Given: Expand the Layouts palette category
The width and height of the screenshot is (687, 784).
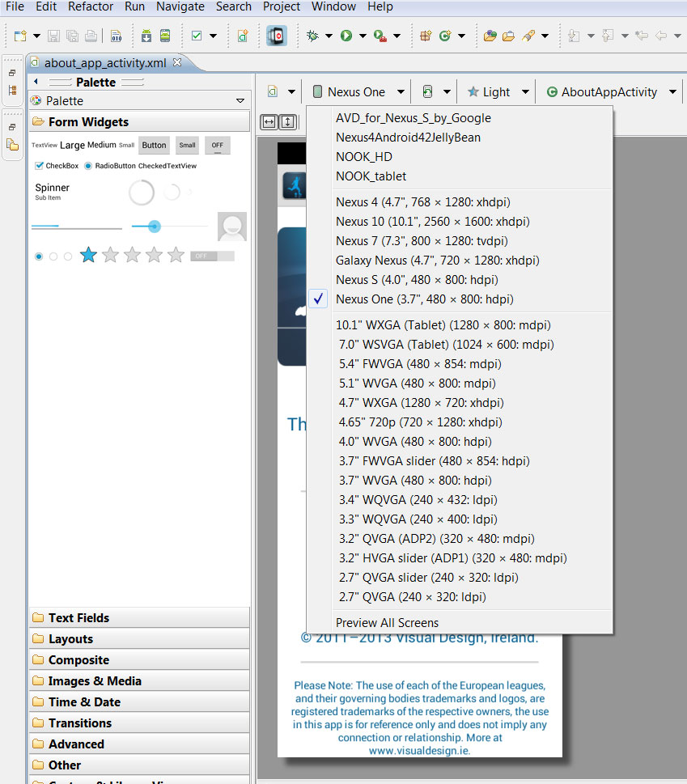Looking at the screenshot, I should point(139,639).
